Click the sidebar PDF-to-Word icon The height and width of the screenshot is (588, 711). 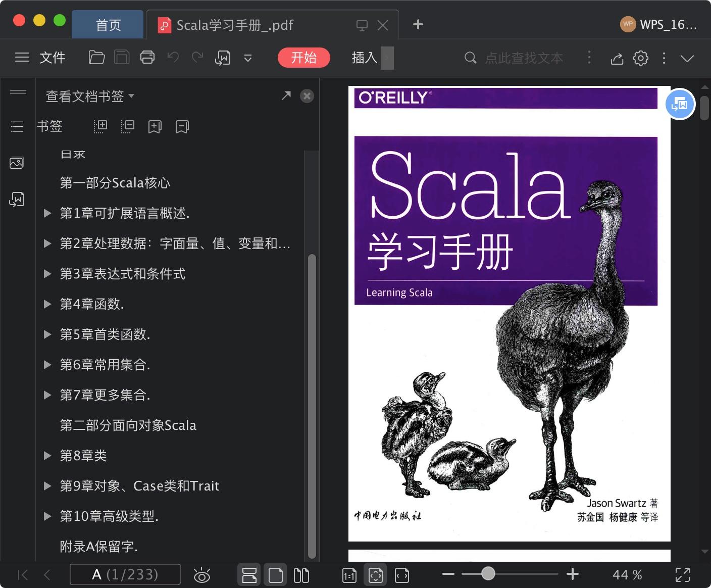tap(17, 200)
